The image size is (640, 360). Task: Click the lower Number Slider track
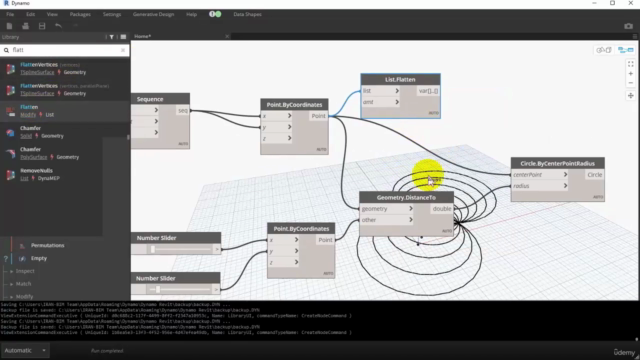179,289
